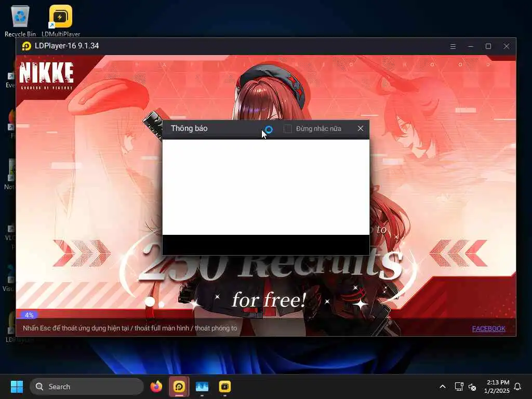Click the LDPlayer logo in title bar

pyautogui.click(x=26, y=46)
